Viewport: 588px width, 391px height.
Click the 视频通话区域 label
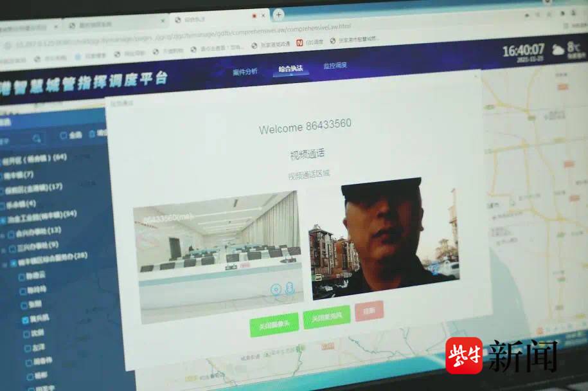tap(308, 175)
